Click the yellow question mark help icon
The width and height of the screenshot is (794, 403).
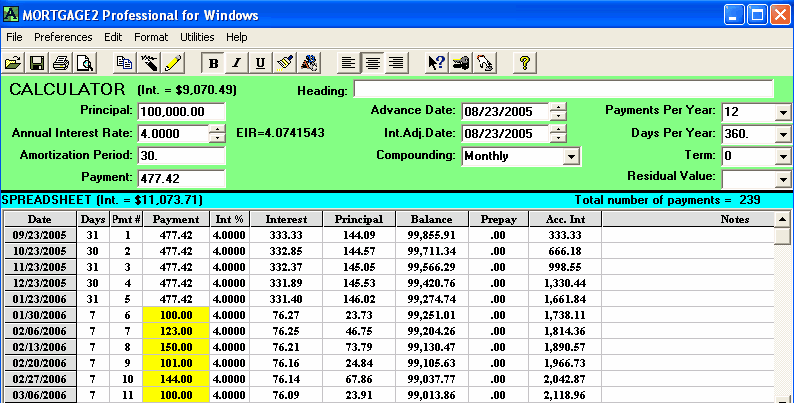[x=526, y=62]
